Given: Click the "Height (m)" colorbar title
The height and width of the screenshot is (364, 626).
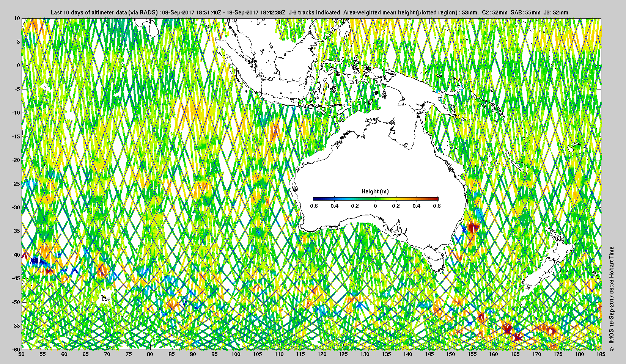Looking at the screenshot, I should [x=375, y=191].
